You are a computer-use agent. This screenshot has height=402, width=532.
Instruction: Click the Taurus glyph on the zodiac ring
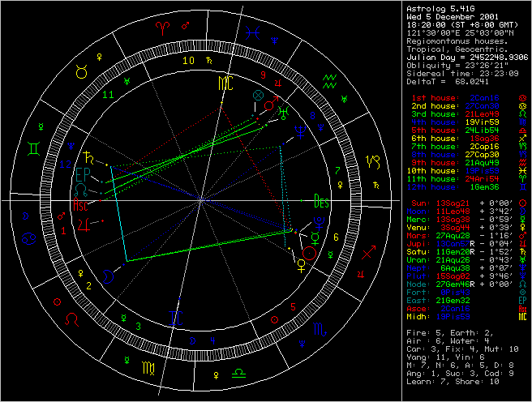[x=81, y=71]
